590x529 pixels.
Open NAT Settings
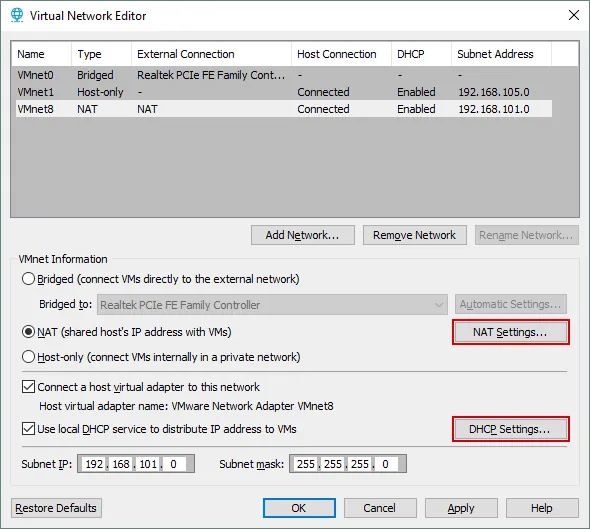coord(510,332)
